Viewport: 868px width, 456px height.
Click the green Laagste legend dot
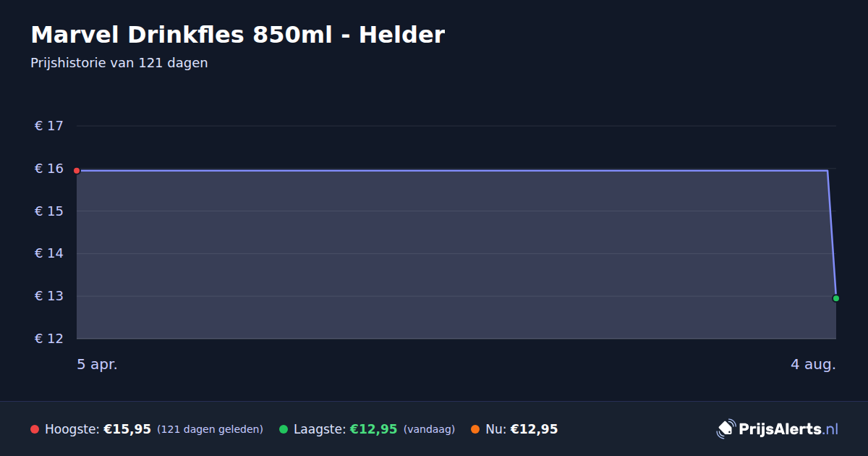tap(284, 429)
